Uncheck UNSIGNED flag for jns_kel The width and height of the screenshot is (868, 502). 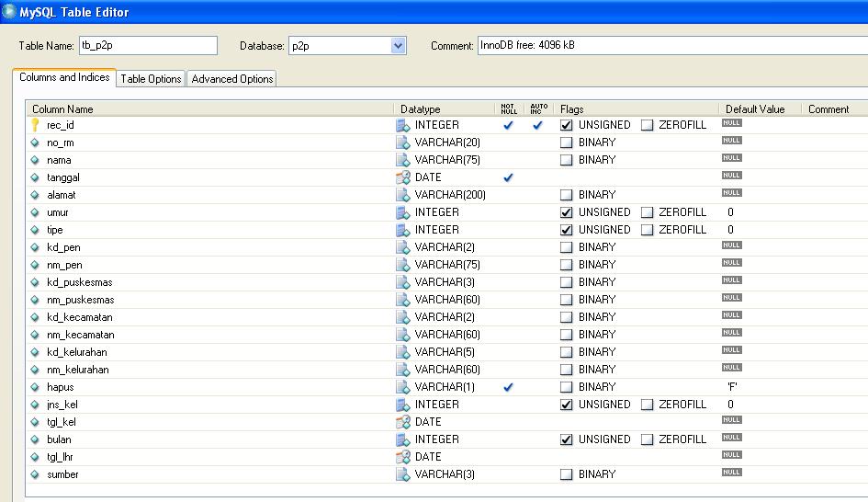566,405
